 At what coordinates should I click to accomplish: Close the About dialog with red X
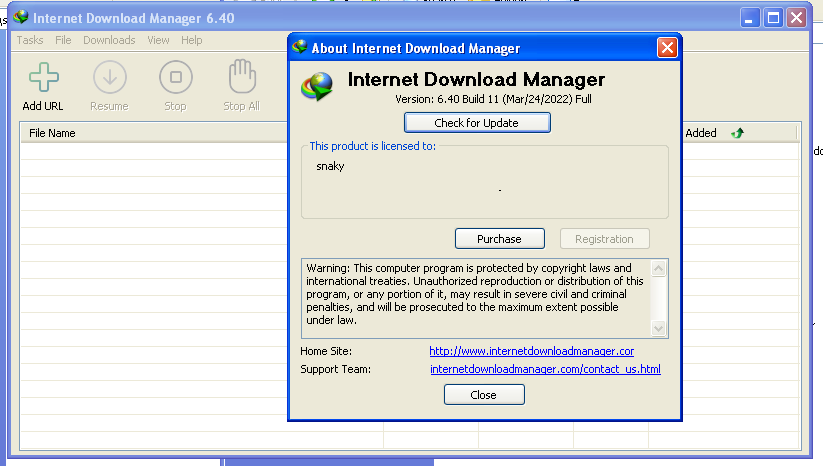pos(667,48)
